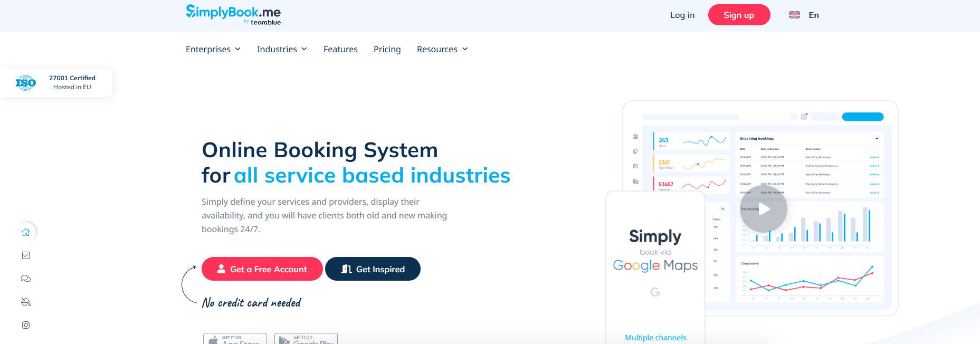Image resolution: width=980 pixels, height=344 pixels.
Task: Click the Get Inspired button
Action: click(373, 269)
